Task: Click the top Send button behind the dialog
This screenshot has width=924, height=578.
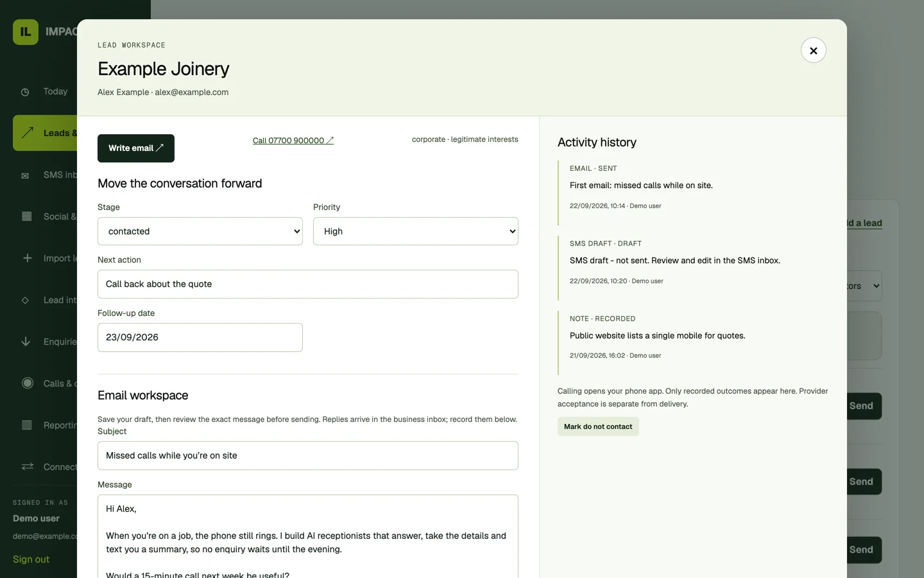Action: [864, 406]
